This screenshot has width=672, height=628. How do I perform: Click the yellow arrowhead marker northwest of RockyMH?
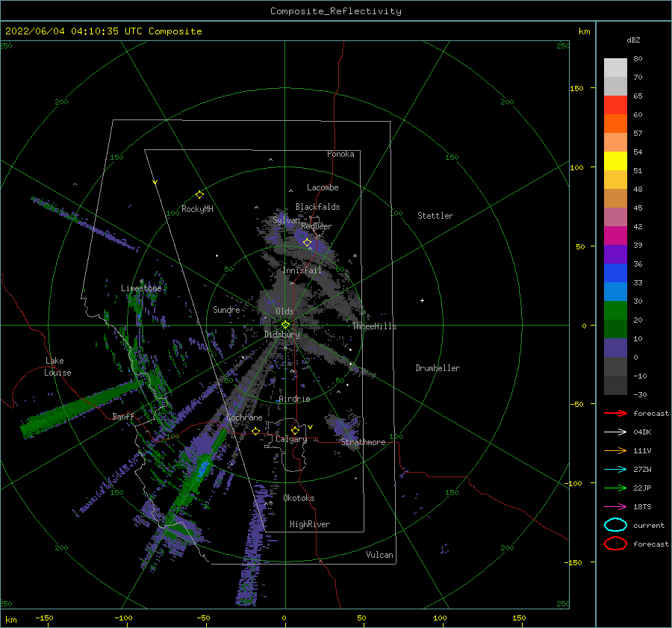155,182
